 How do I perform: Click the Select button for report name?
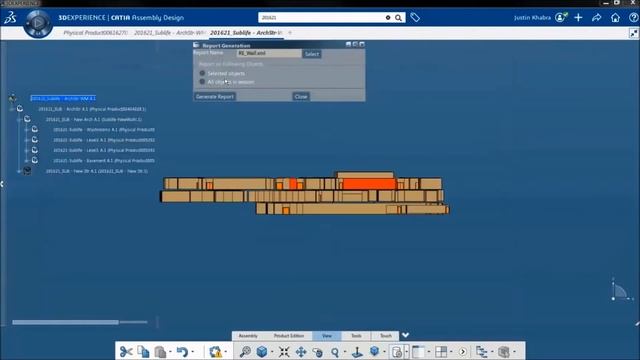coord(312,54)
